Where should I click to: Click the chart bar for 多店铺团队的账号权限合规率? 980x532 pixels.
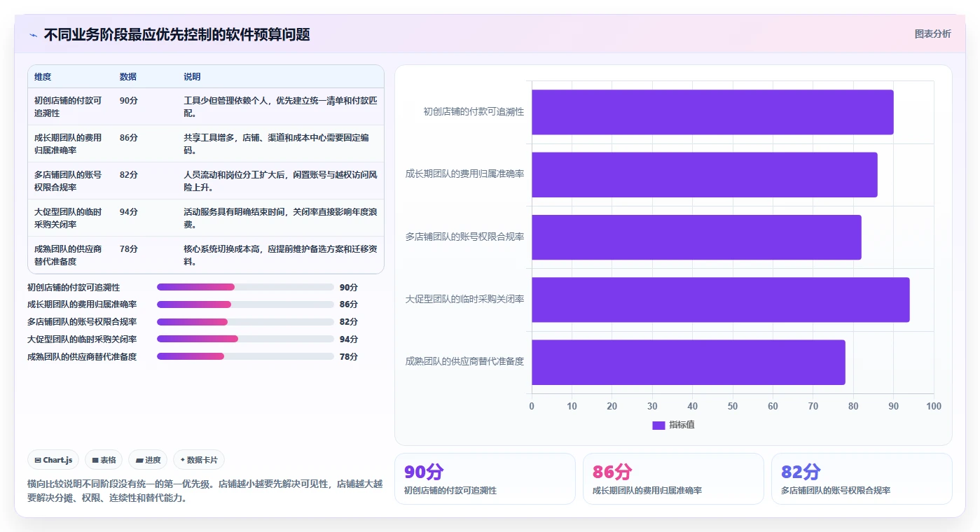[696, 237]
